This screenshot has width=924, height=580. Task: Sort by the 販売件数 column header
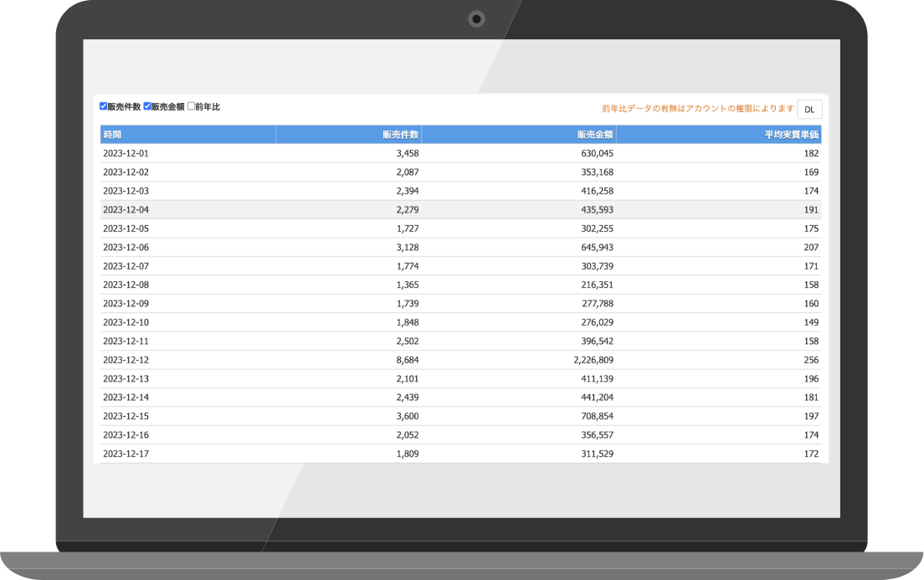[400, 134]
